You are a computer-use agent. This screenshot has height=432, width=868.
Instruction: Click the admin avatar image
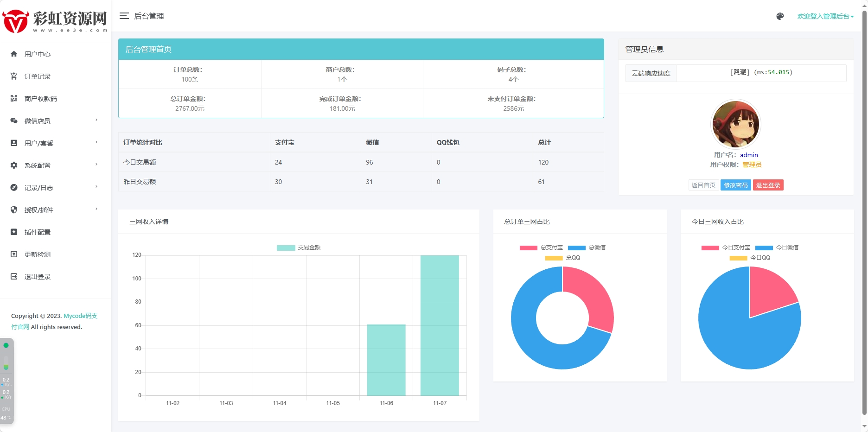[735, 124]
